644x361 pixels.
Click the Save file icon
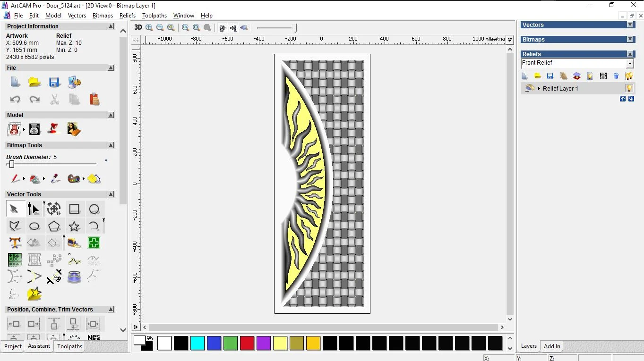[54, 83]
